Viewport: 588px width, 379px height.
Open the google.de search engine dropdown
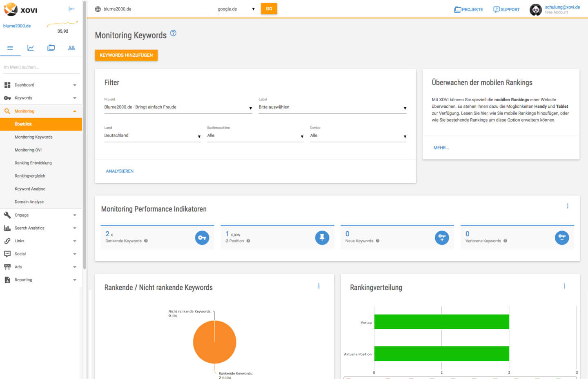click(236, 9)
